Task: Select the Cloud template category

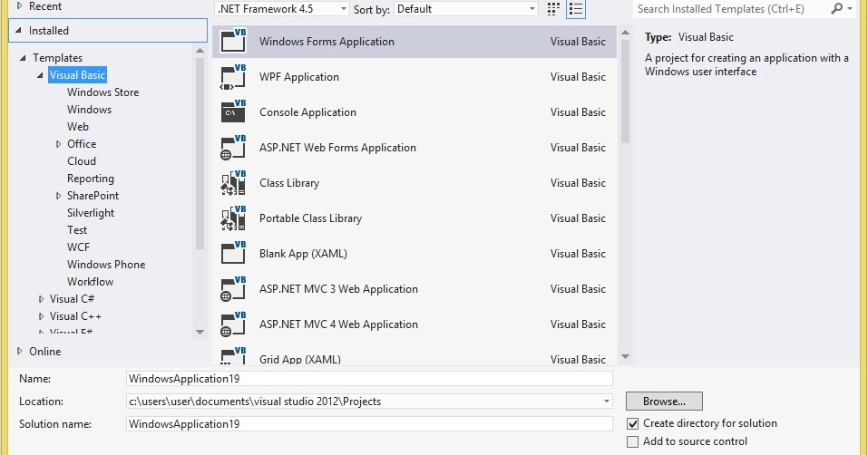Action: click(x=82, y=160)
